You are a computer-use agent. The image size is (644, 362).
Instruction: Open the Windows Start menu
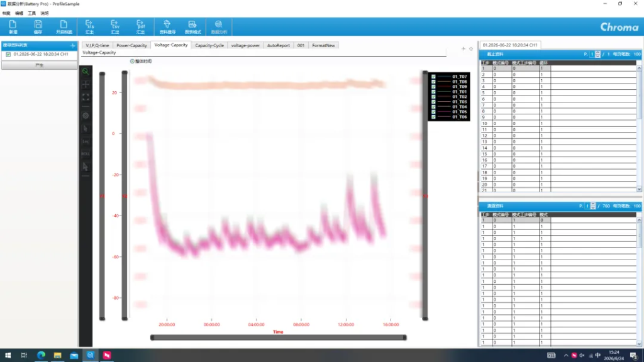(x=8, y=355)
